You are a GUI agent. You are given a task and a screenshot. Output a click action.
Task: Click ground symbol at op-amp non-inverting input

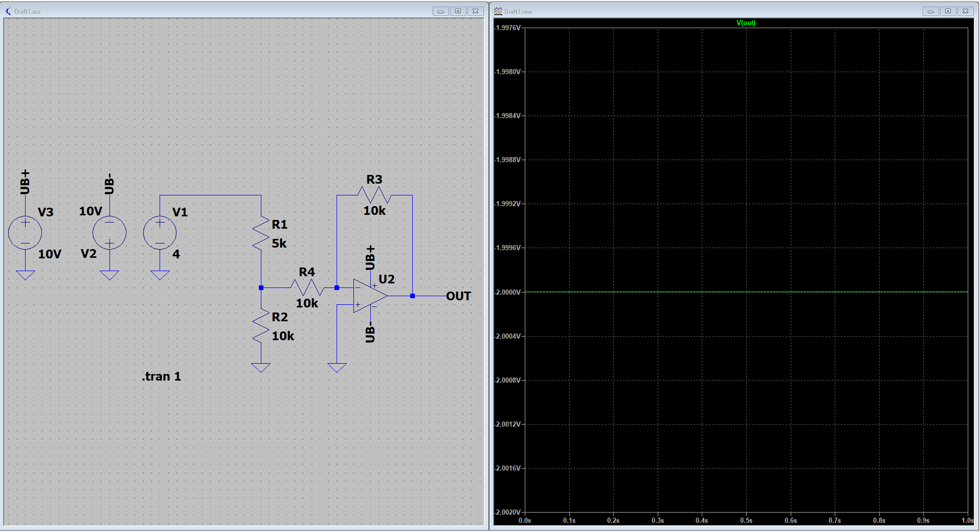(x=337, y=368)
